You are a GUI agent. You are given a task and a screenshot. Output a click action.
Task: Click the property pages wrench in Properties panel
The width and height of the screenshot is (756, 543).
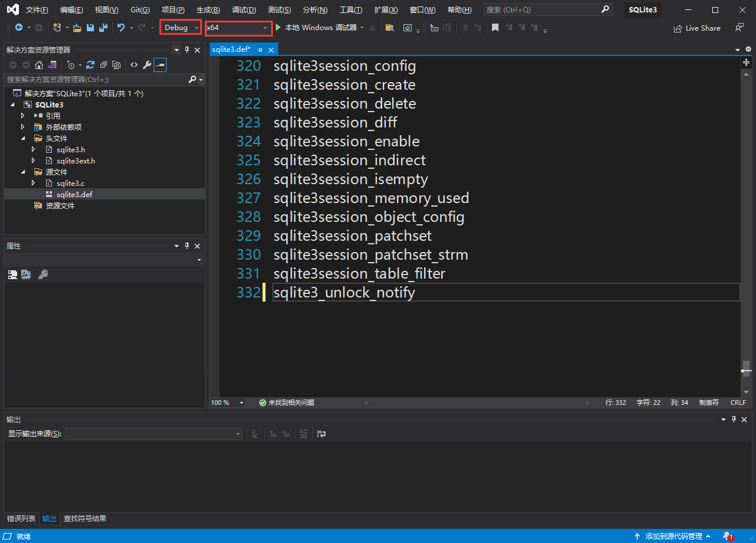43,274
